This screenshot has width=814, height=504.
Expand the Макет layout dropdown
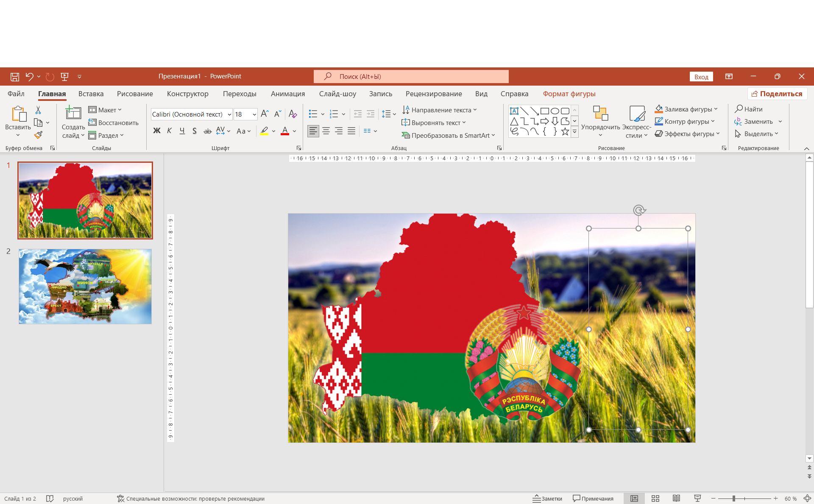tap(105, 110)
